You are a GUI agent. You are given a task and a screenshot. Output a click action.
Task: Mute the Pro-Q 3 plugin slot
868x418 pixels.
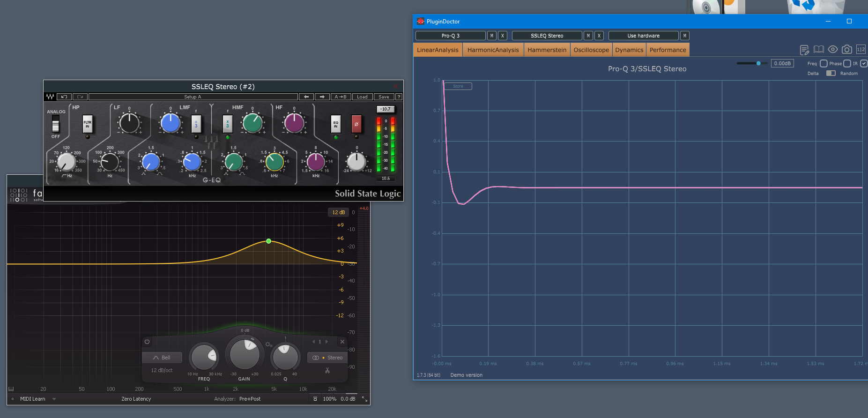[492, 36]
